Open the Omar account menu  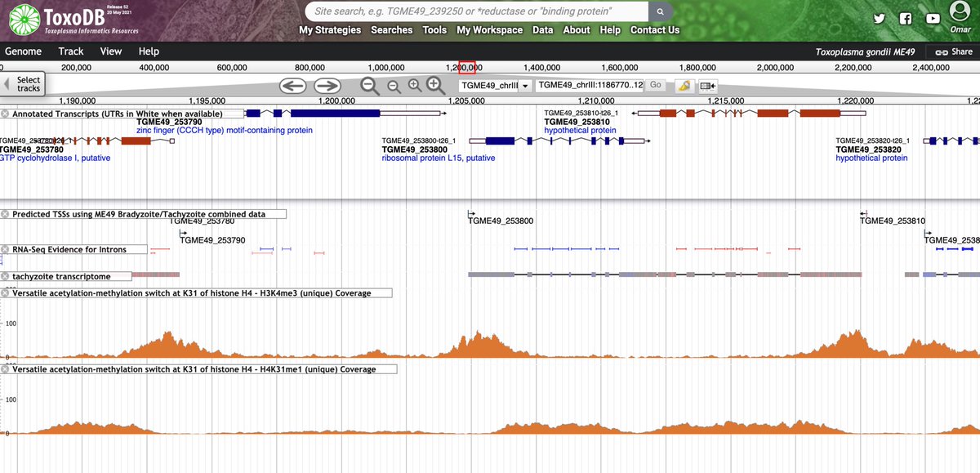(x=961, y=16)
